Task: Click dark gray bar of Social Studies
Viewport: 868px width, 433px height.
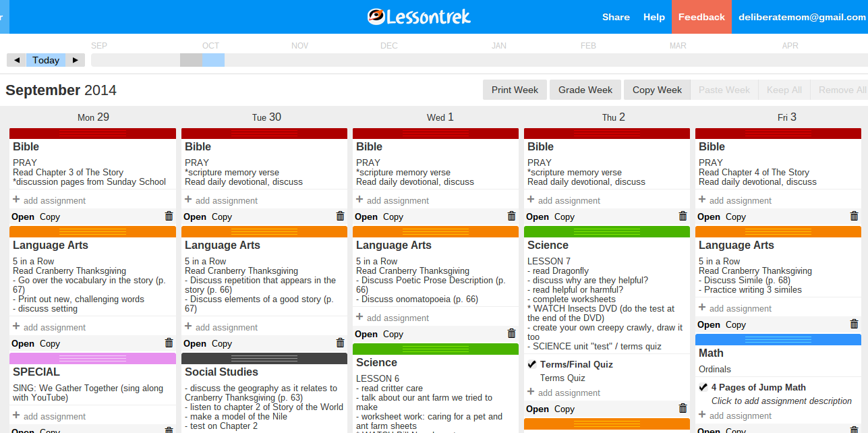Action: tap(264, 359)
